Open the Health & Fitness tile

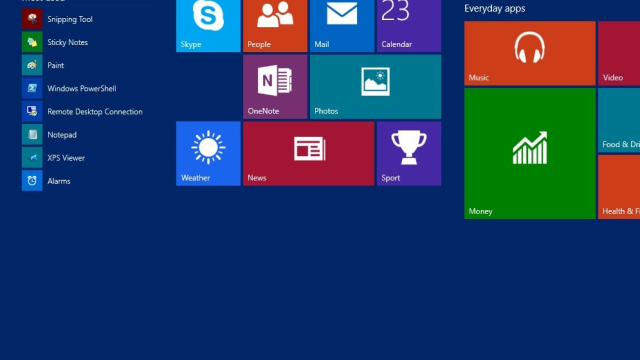(619, 187)
